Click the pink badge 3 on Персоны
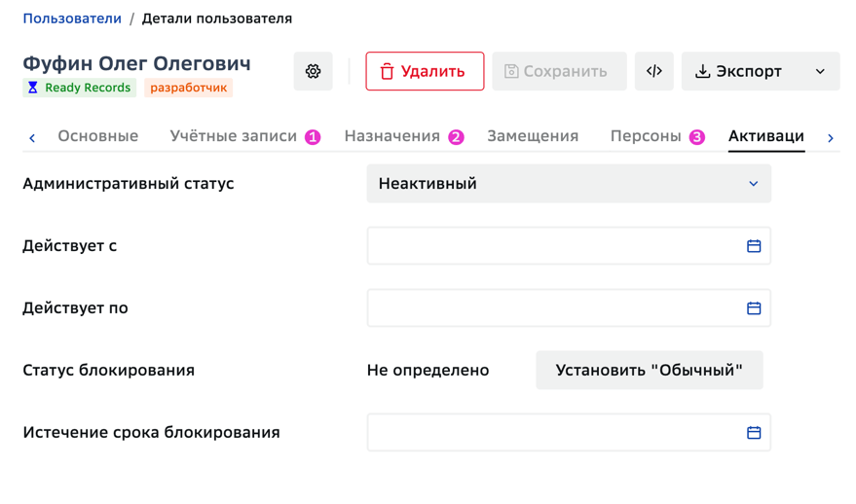Screen dimensions: 856x504 697,137
